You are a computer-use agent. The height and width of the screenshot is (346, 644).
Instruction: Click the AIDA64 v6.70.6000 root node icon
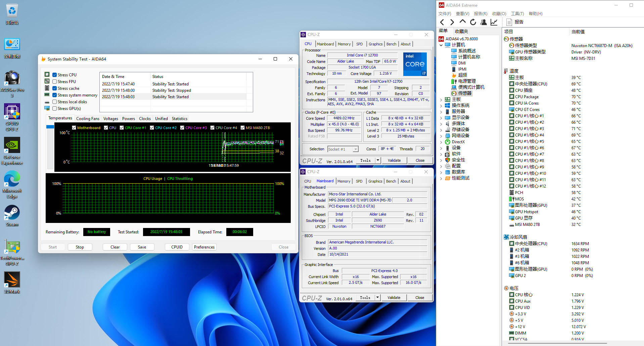[x=441, y=39]
